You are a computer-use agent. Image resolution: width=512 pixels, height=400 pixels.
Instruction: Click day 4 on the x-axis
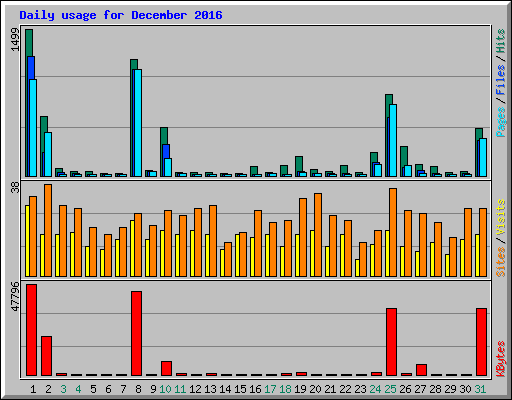[78, 389]
